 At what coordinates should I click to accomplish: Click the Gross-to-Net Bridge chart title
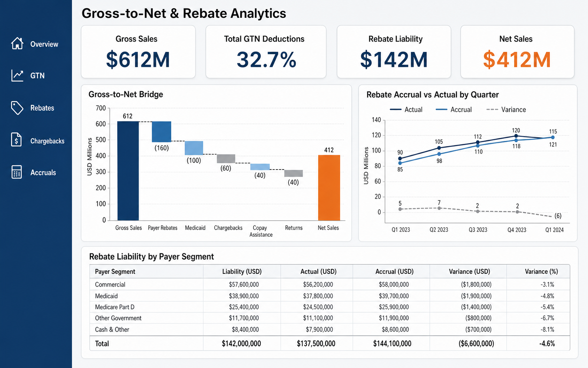coord(126,94)
